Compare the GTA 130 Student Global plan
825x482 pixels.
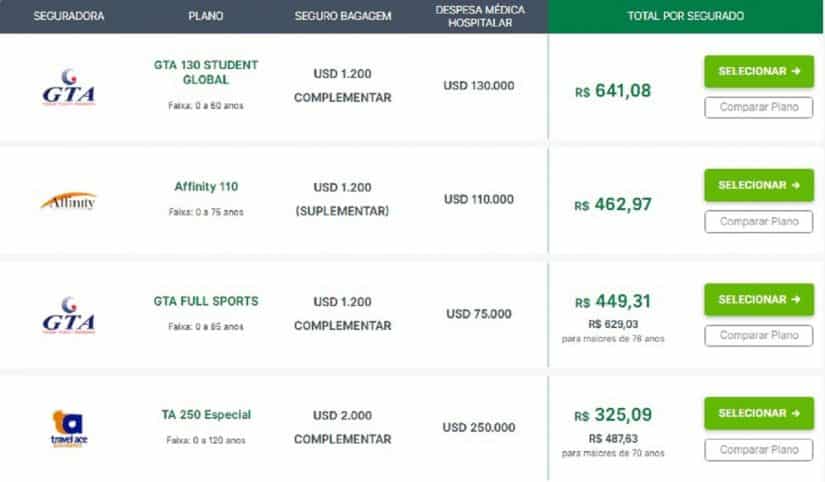[x=759, y=107]
